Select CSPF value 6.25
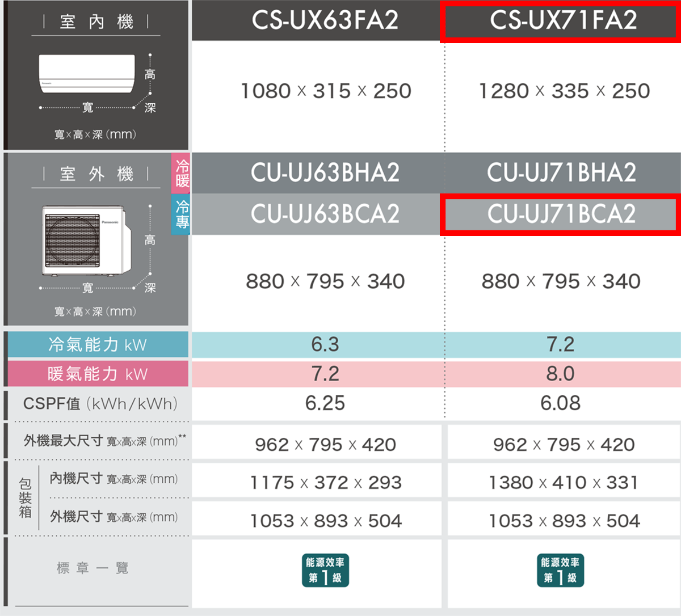The width and height of the screenshot is (681, 616). pyautogui.click(x=325, y=403)
